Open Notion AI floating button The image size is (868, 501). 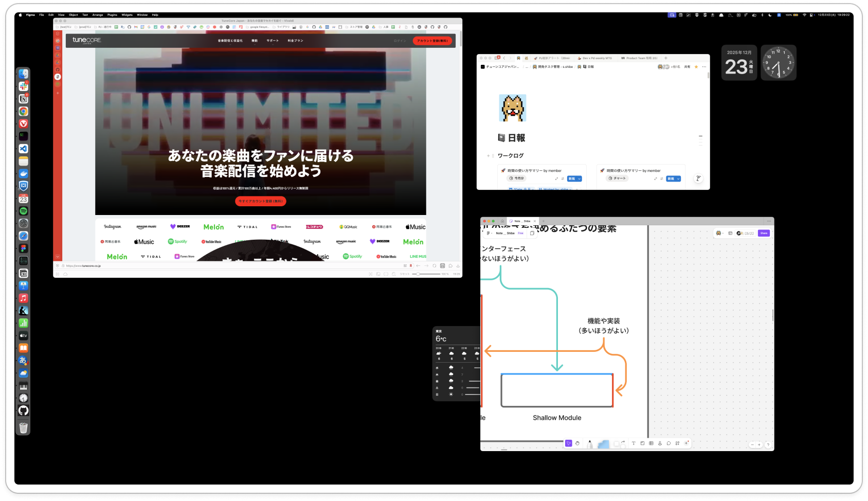[x=698, y=178]
